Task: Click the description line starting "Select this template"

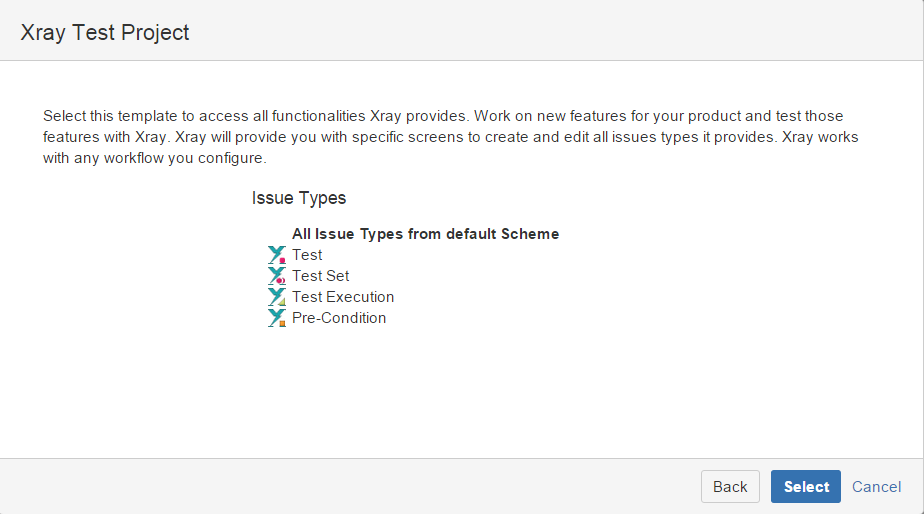Action: click(x=443, y=116)
